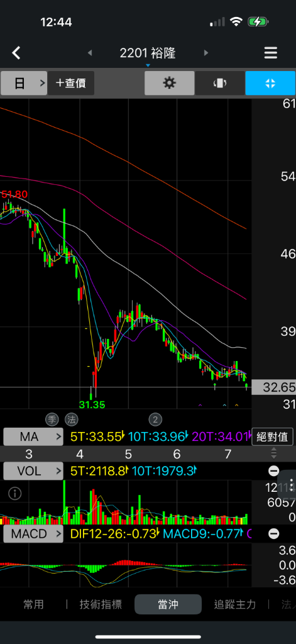The height and width of the screenshot is (644, 296).
Task: Collapse the VOL indicator panel
Action: [274, 470]
